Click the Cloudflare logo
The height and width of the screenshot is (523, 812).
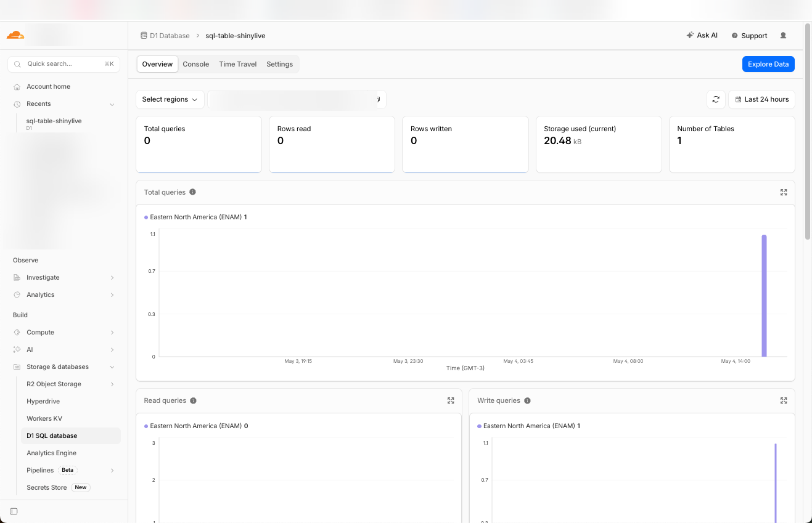15,35
